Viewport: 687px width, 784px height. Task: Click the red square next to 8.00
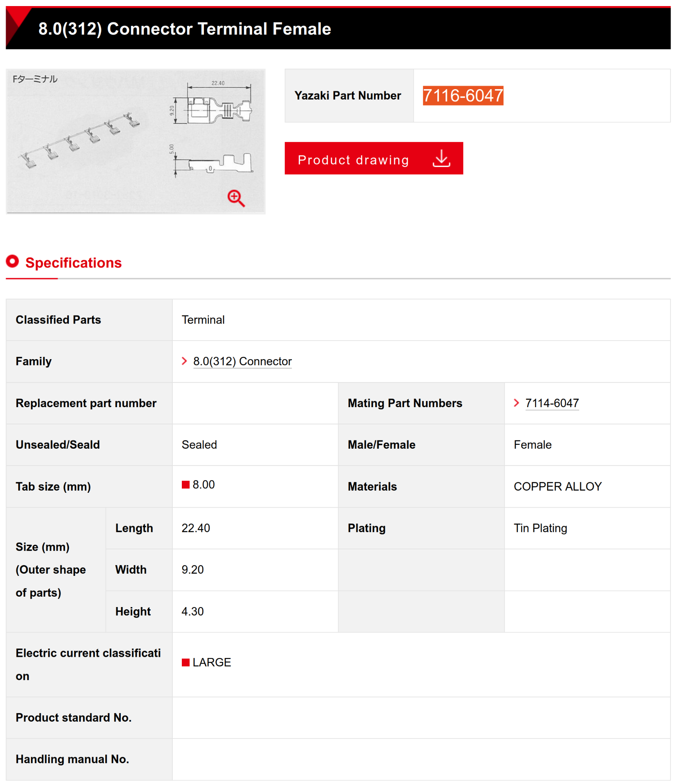[186, 485]
